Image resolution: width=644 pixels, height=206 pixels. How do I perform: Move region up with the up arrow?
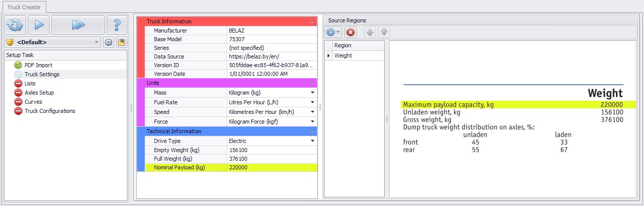[370, 32]
